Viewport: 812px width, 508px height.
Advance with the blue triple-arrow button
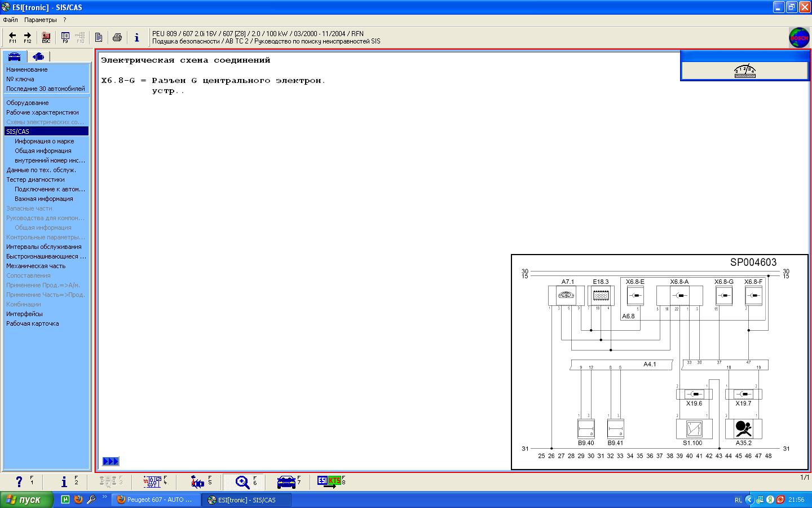click(x=111, y=461)
